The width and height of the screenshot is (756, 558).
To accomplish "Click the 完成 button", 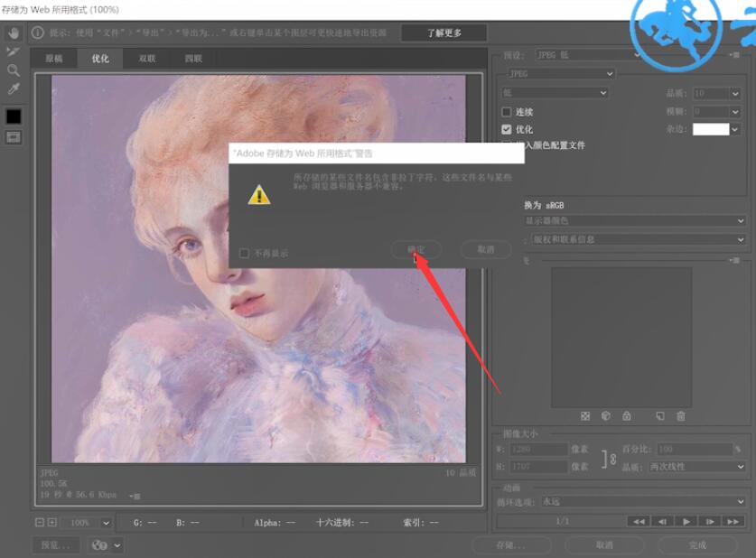I will click(x=697, y=545).
